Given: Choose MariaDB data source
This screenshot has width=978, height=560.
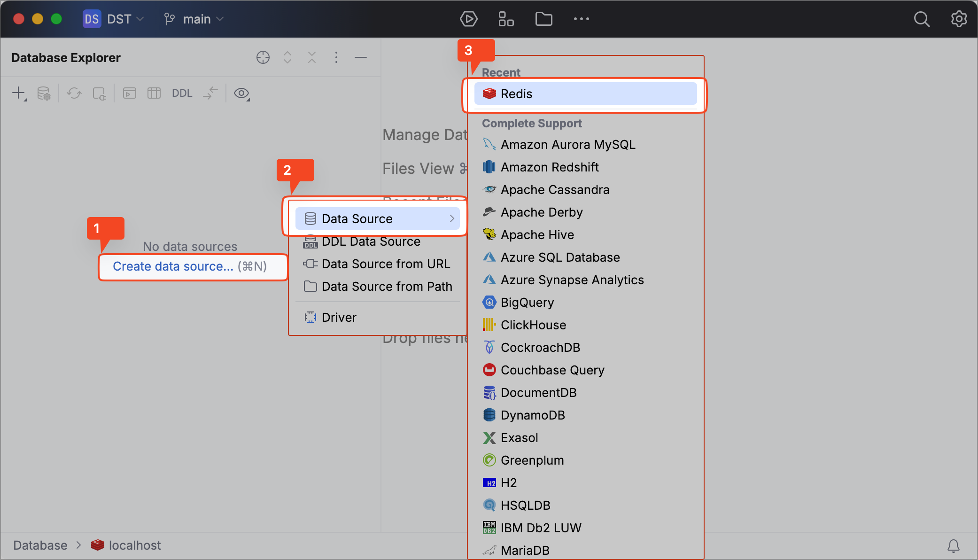Looking at the screenshot, I should click(585, 550).
